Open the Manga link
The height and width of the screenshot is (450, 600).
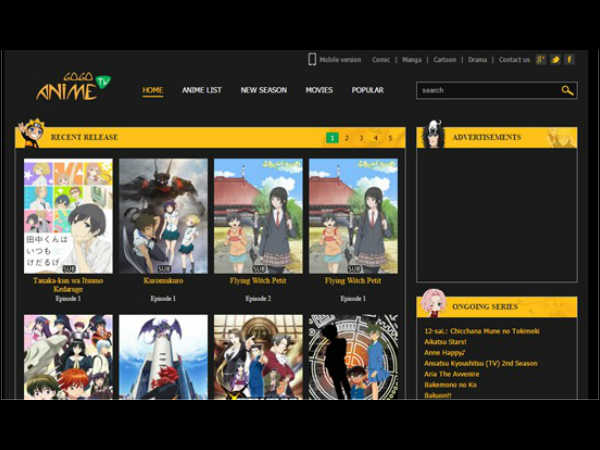click(x=412, y=60)
